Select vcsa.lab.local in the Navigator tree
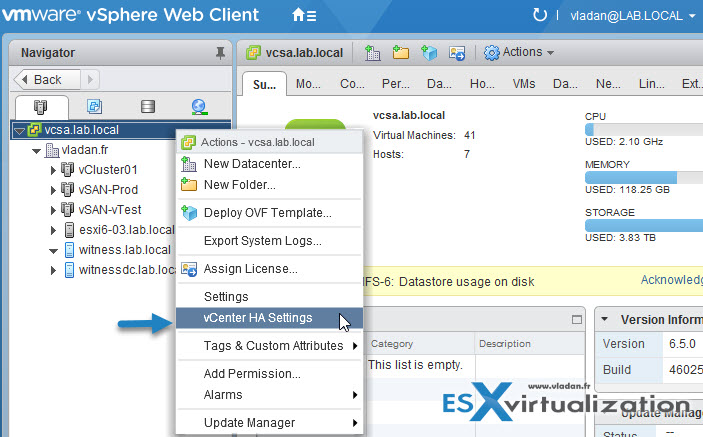Image resolution: width=703 pixels, height=437 pixels. pos(81,130)
